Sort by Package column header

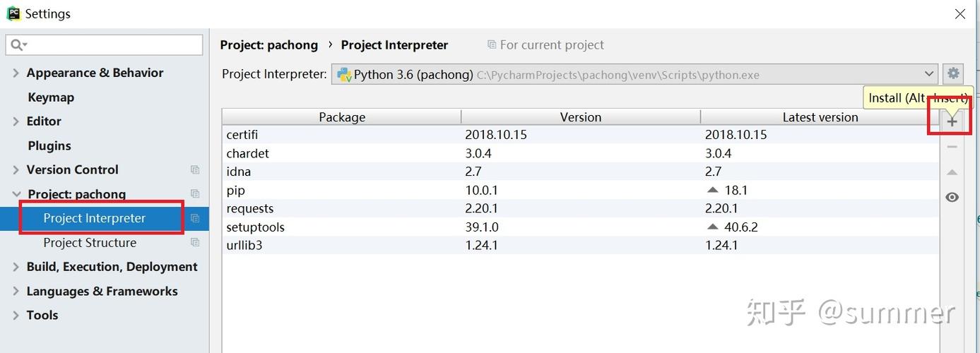(x=342, y=117)
